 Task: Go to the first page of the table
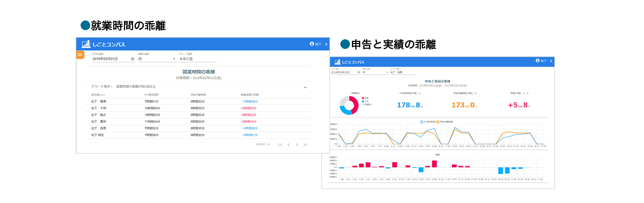[x=280, y=144]
